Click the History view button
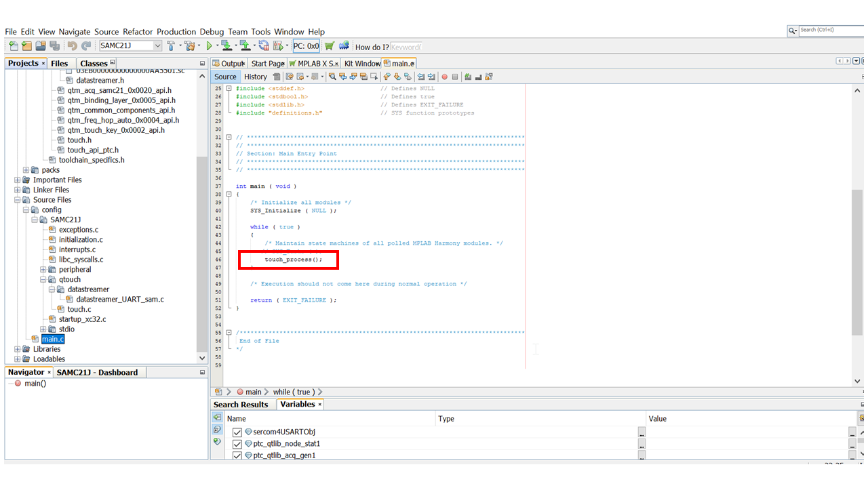Screen dimensions: 868x488 pyautogui.click(x=256, y=77)
